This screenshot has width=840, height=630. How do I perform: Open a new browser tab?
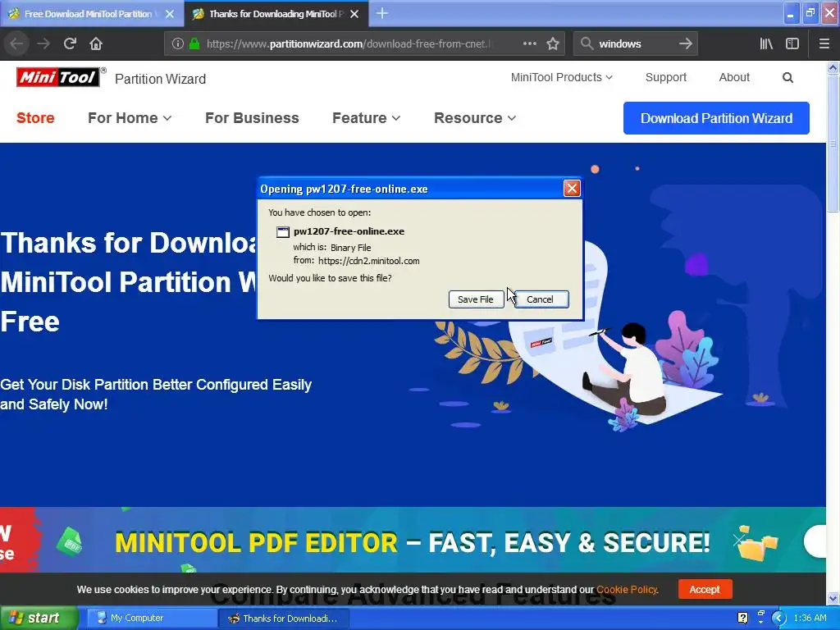click(x=382, y=13)
